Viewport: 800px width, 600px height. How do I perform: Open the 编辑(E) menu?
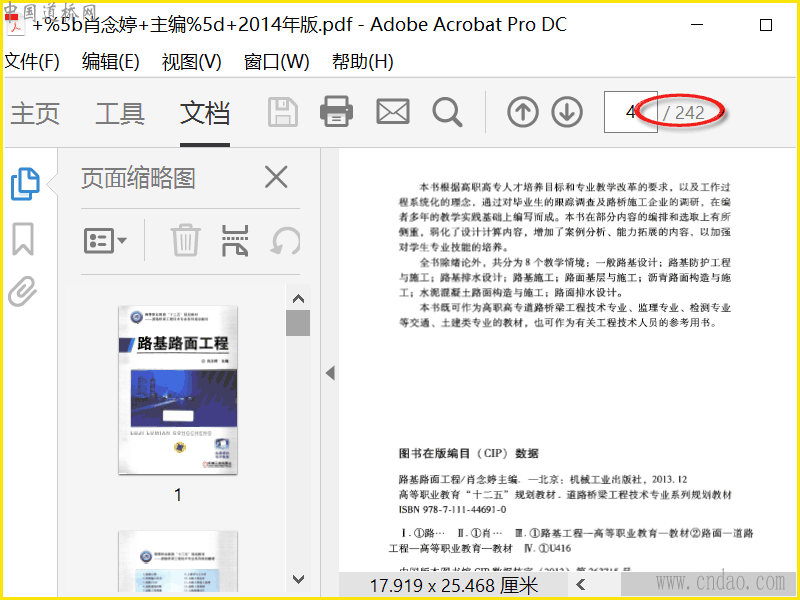coord(111,62)
